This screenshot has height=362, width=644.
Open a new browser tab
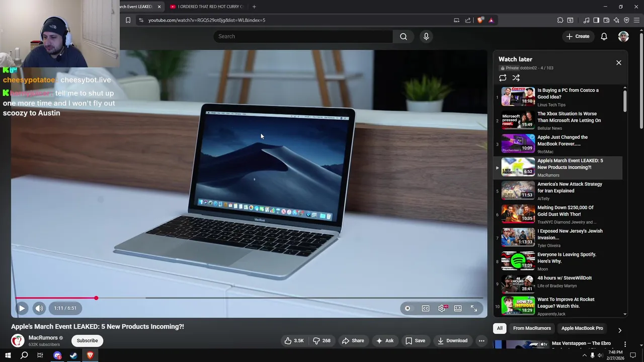coord(254,7)
